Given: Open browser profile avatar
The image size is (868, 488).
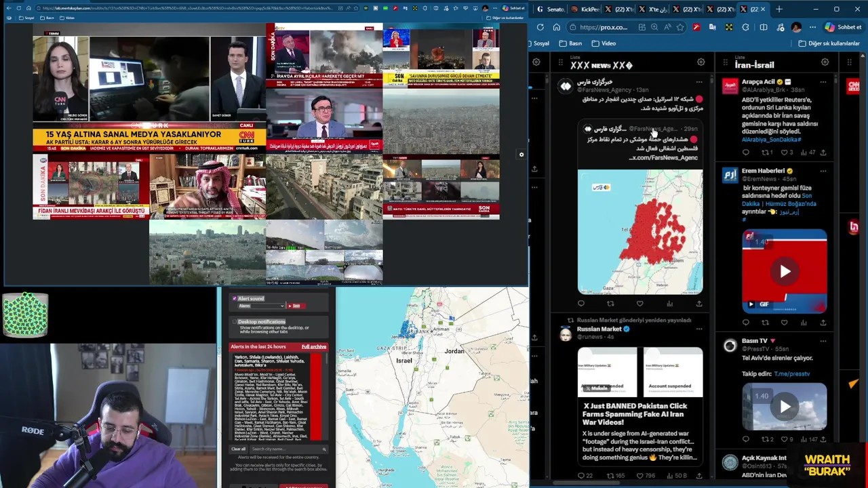Looking at the screenshot, I should pyautogui.click(x=796, y=27).
